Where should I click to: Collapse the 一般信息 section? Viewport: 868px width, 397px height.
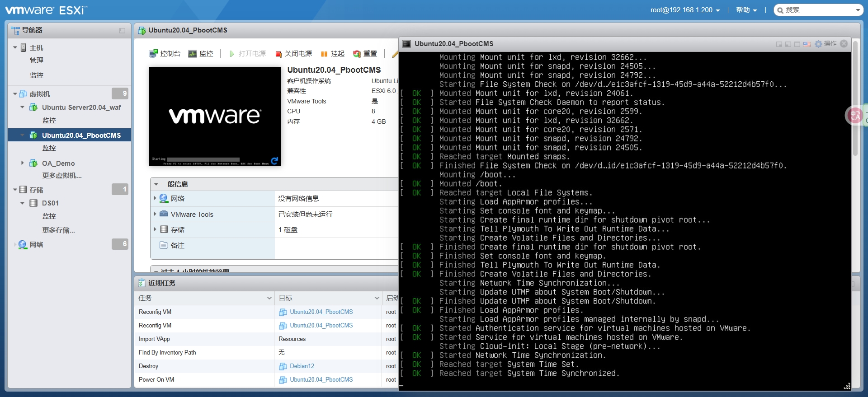156,184
